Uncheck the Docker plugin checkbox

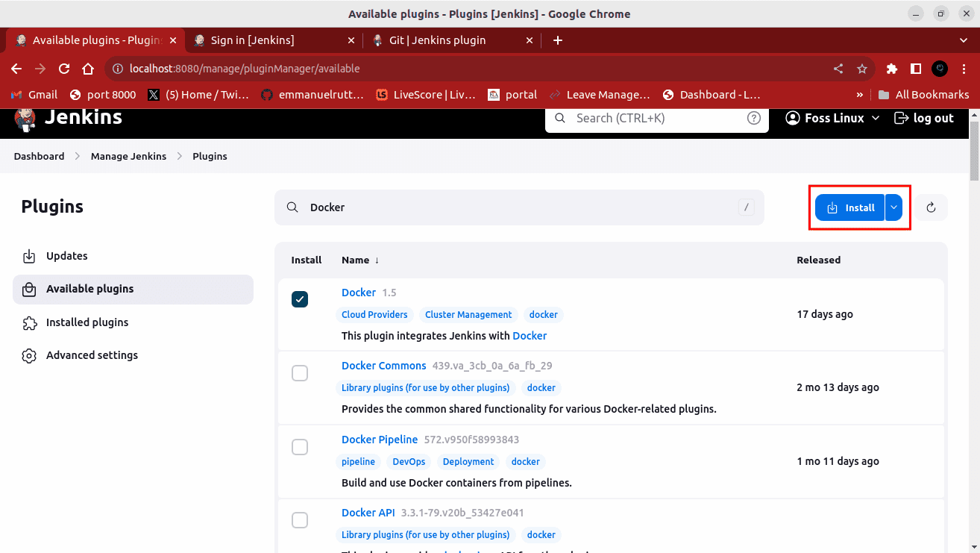[x=300, y=299]
